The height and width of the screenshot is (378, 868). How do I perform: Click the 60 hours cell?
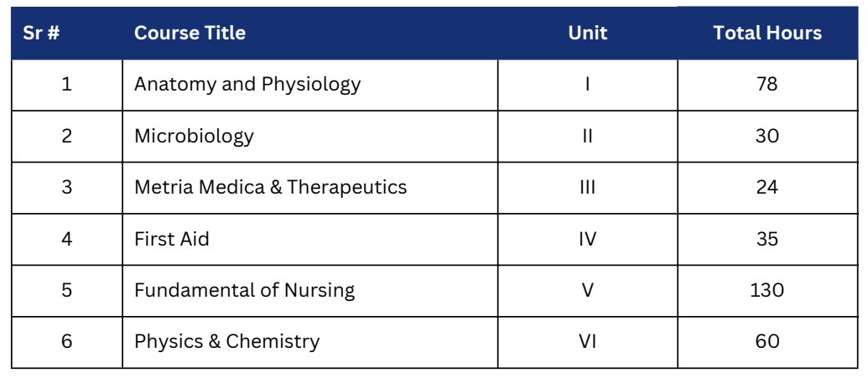767,342
